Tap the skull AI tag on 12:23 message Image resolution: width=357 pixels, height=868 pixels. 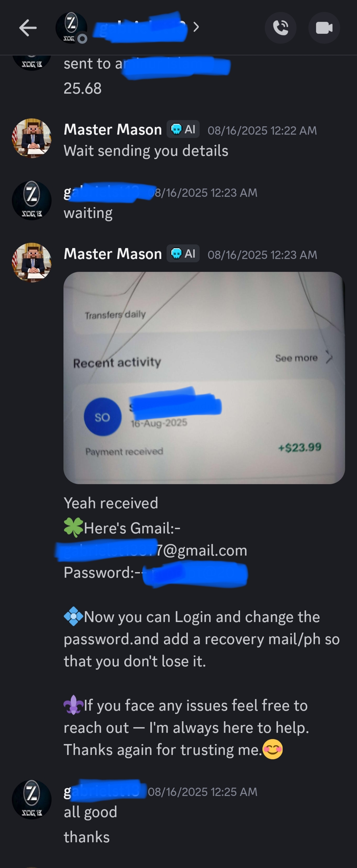(x=183, y=253)
